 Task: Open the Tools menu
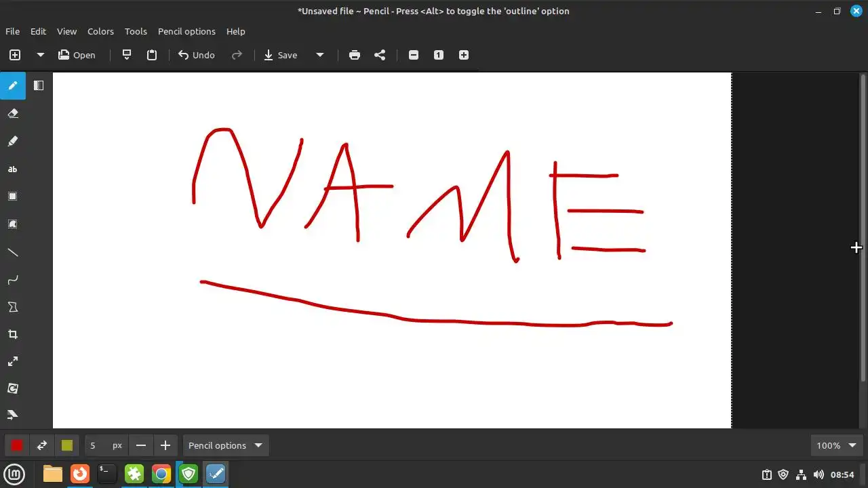tap(136, 31)
